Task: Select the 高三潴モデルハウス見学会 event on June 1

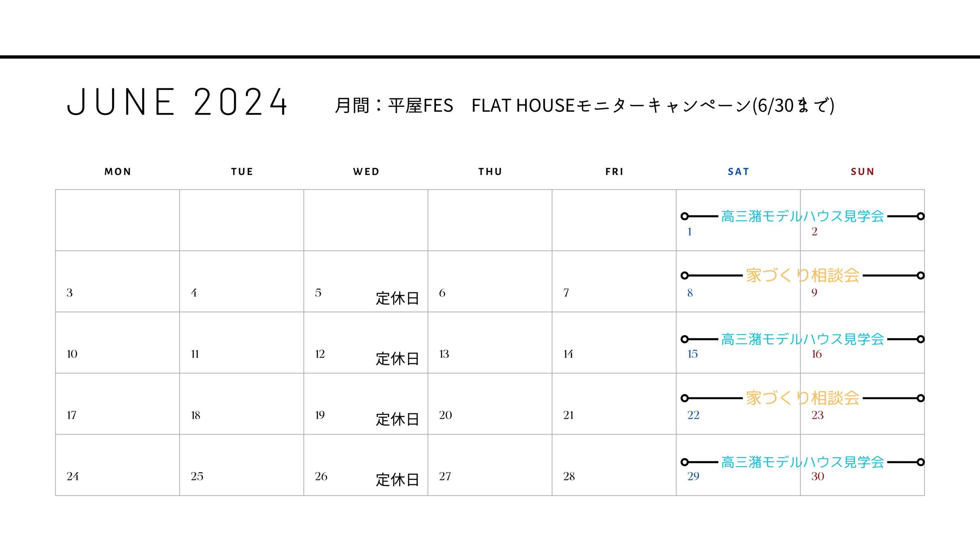Action: (x=802, y=216)
